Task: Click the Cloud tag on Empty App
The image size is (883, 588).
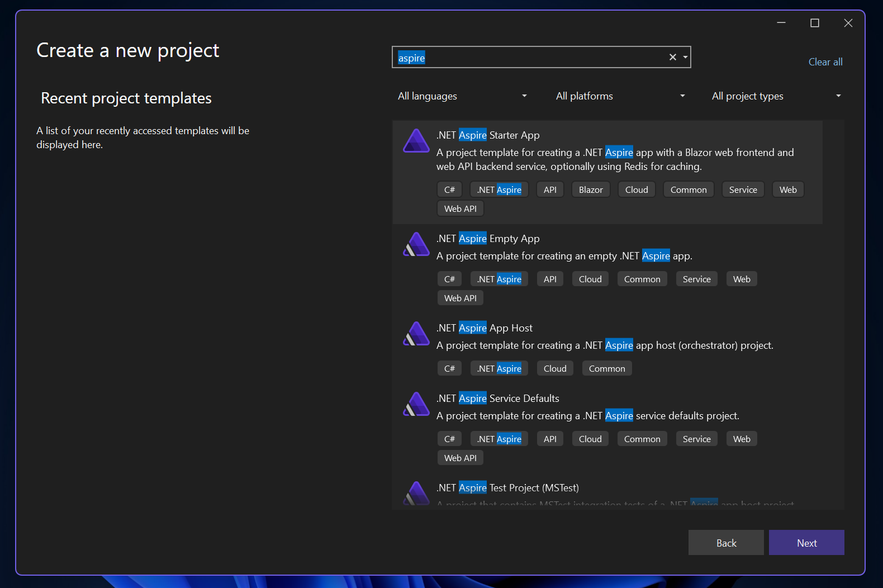Action: [590, 279]
